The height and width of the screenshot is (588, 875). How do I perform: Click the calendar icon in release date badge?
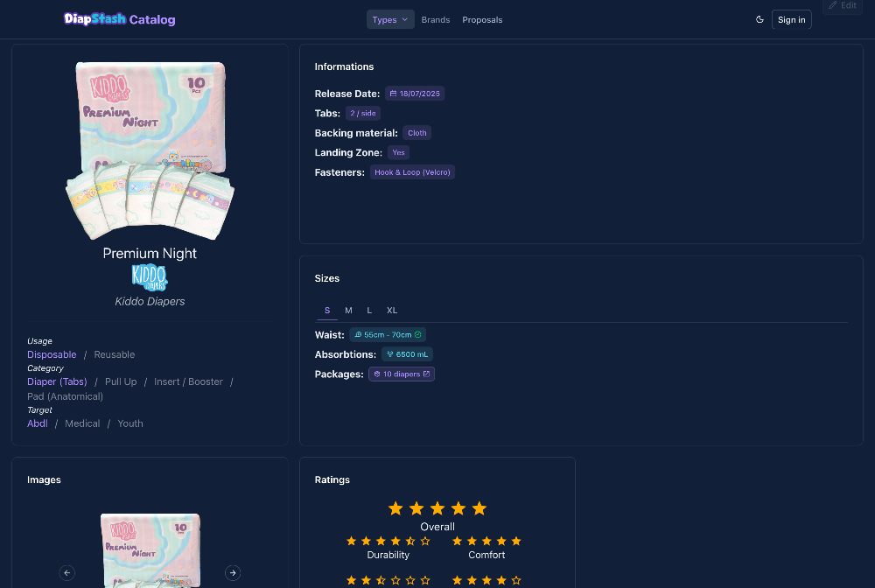click(393, 94)
